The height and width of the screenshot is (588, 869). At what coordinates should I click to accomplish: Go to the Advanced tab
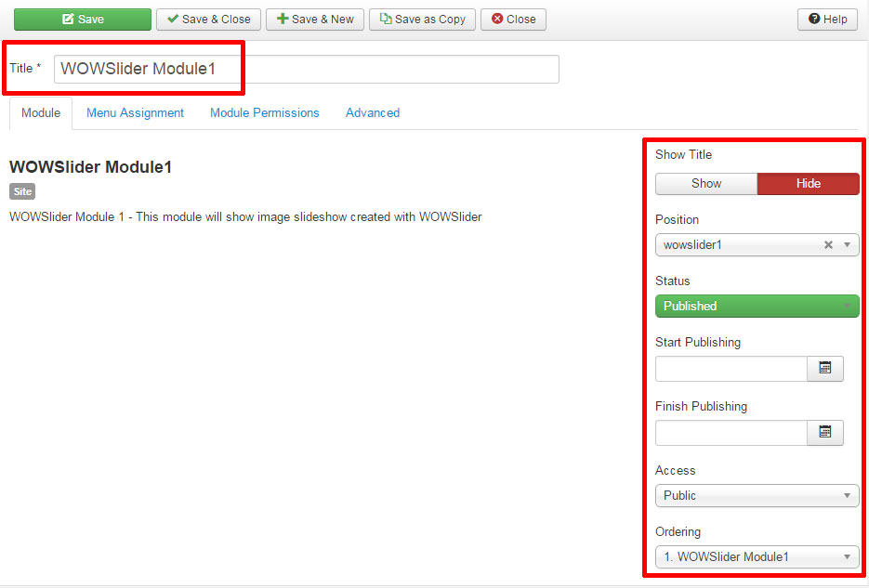(x=373, y=113)
